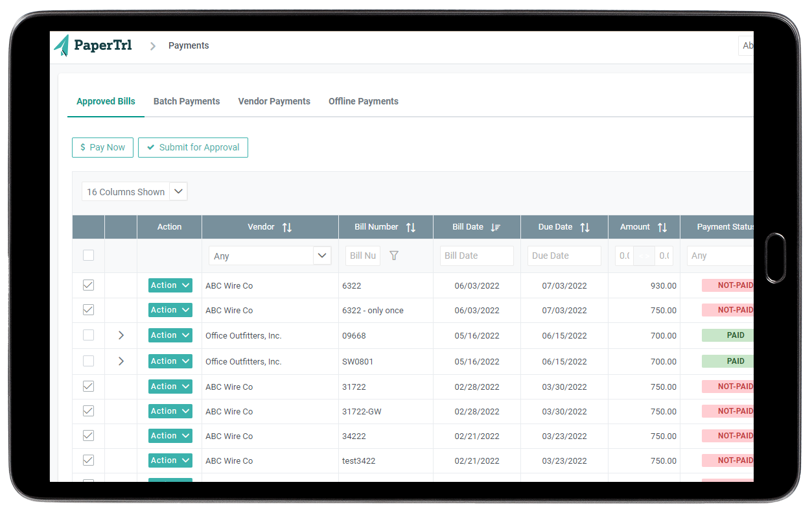812x513 pixels.
Task: Open the Bill Number filter funnel
Action: click(394, 256)
